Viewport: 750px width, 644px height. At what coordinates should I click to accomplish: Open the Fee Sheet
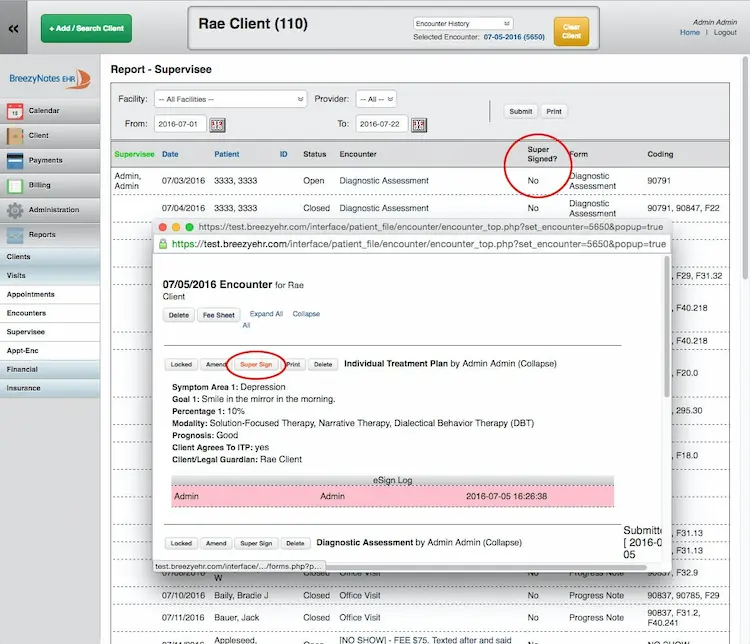tap(219, 315)
